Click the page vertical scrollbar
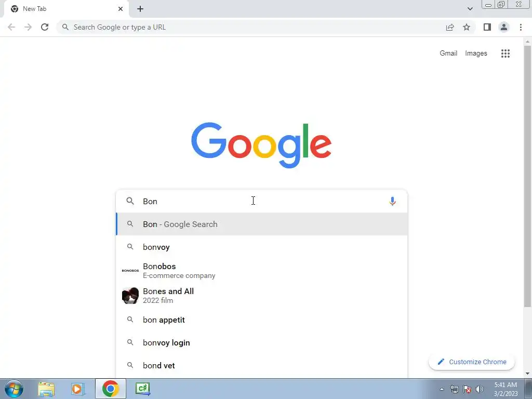The width and height of the screenshot is (532, 399). click(x=527, y=177)
